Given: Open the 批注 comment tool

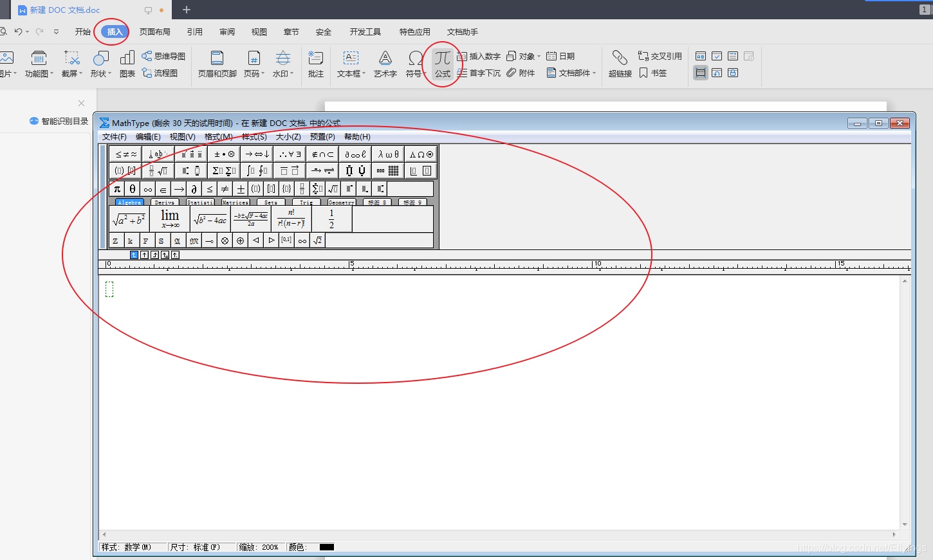Looking at the screenshot, I should coord(315,64).
